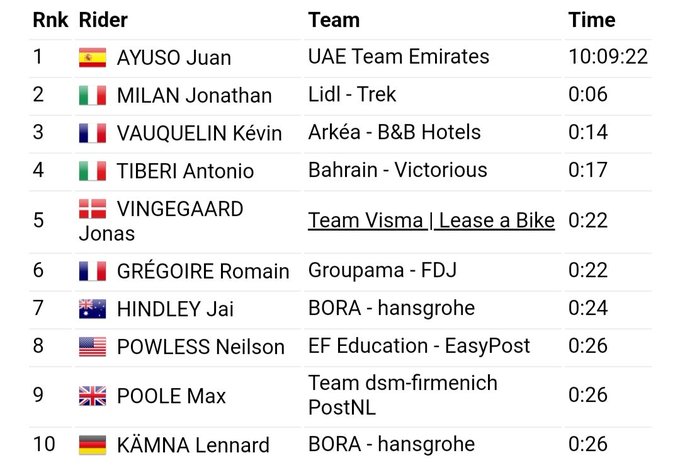Select rider TIBERI Antonio
This screenshot has height=472, width=680.
[186, 171]
